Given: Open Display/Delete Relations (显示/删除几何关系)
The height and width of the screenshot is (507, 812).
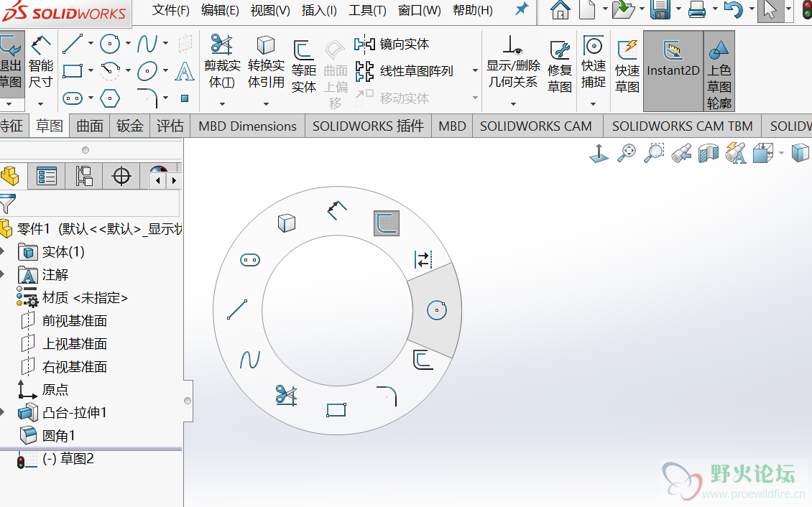Looking at the screenshot, I should [513, 62].
